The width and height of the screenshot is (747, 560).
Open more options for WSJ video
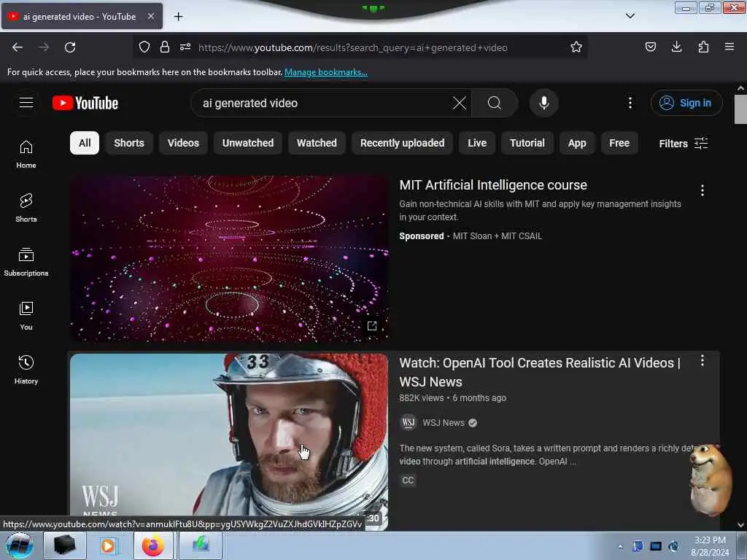point(703,360)
